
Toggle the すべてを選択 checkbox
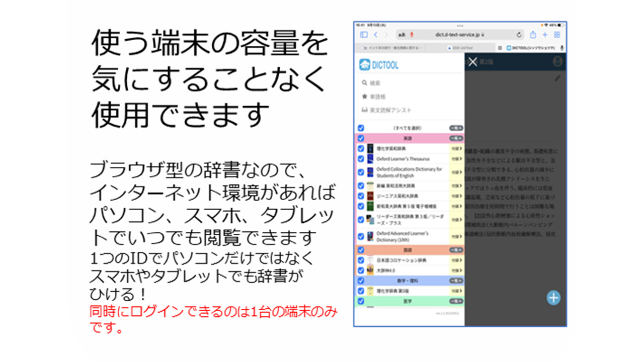[361, 128]
